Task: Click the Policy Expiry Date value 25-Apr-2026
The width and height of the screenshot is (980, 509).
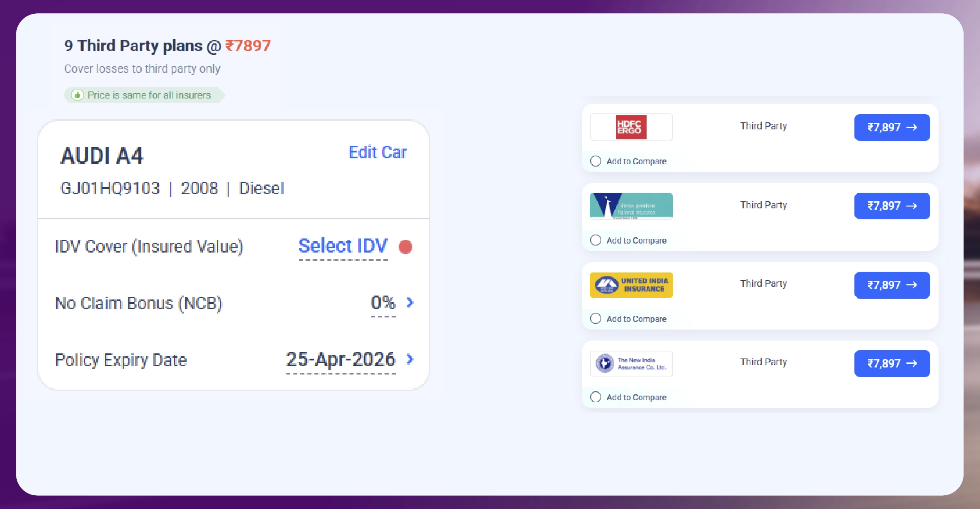Action: [341, 360]
